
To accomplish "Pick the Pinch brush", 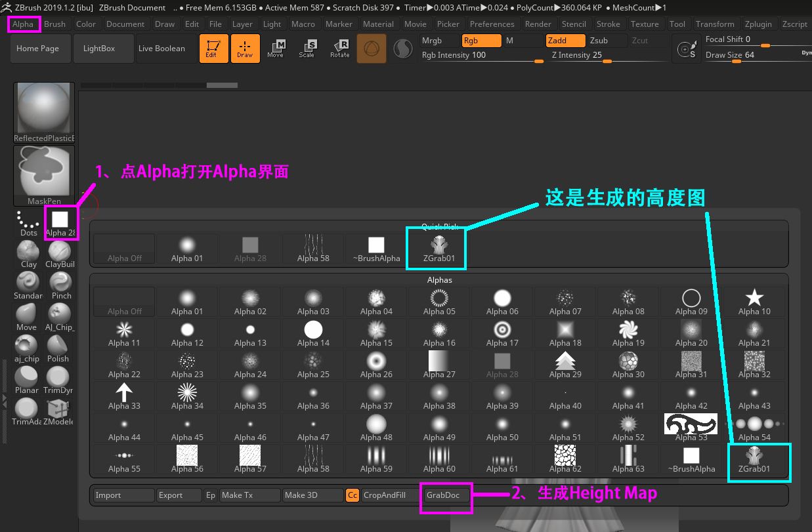I will point(60,286).
